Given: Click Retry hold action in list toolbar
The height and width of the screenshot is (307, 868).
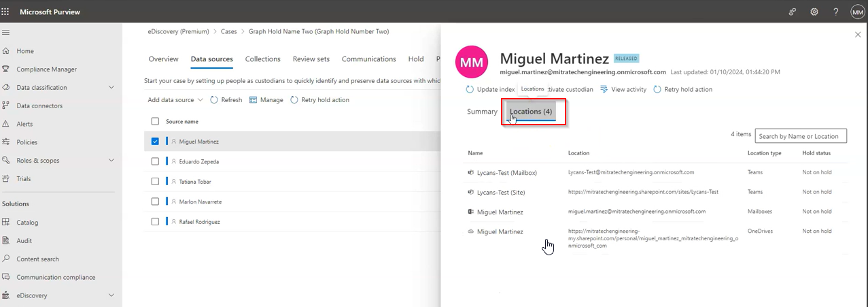Looking at the screenshot, I should (319, 100).
